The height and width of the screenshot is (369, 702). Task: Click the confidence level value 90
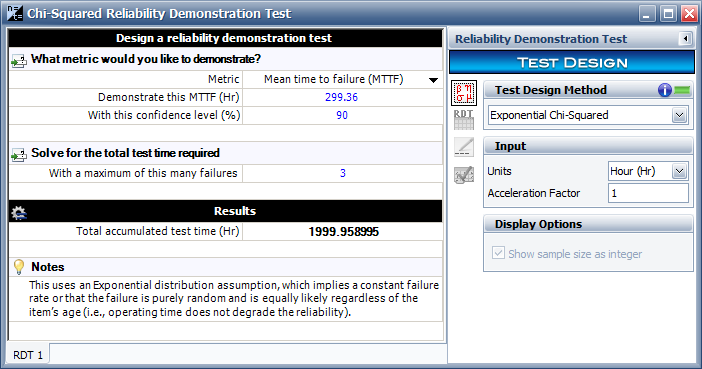342,115
